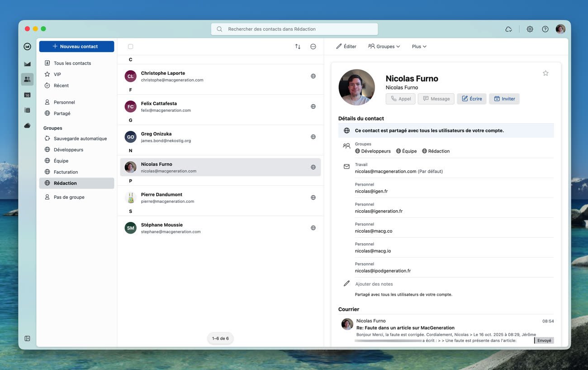Click the sort order arrows icon

coord(298,47)
